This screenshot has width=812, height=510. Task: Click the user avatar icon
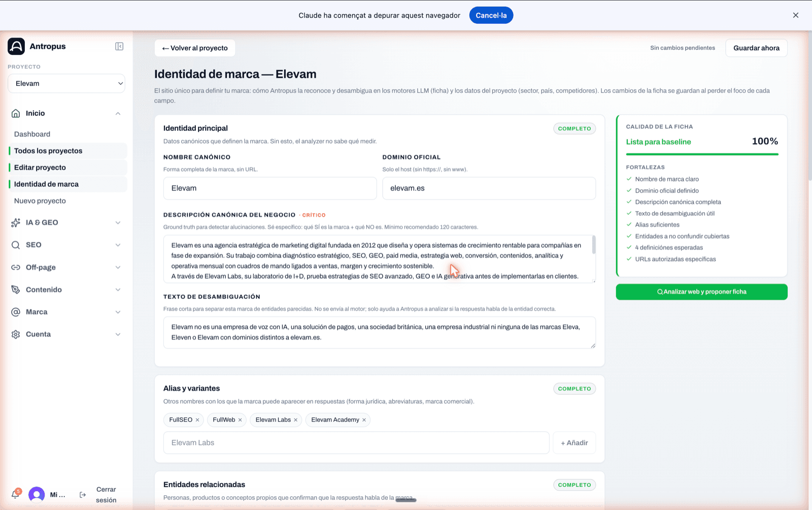(37, 495)
